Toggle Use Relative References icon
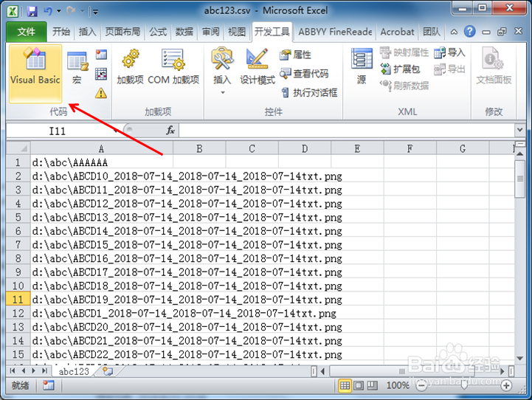The image size is (532, 400). pos(101,74)
